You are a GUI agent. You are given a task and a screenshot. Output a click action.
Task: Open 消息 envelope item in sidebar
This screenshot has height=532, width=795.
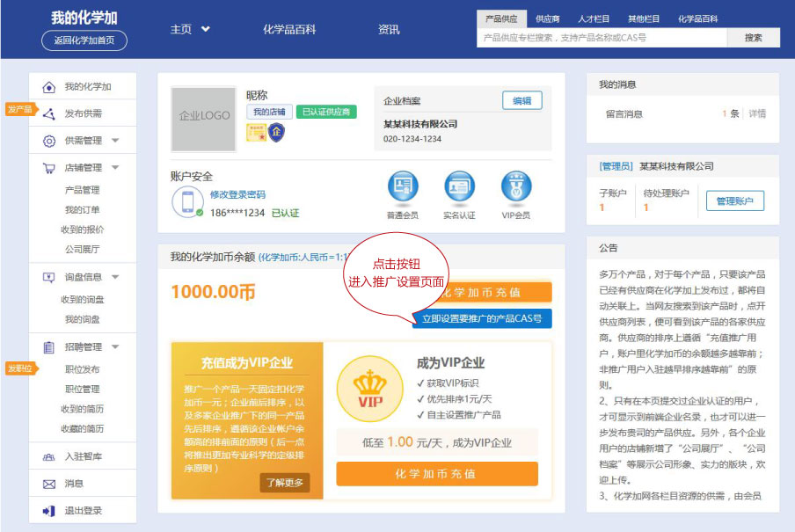49,484
